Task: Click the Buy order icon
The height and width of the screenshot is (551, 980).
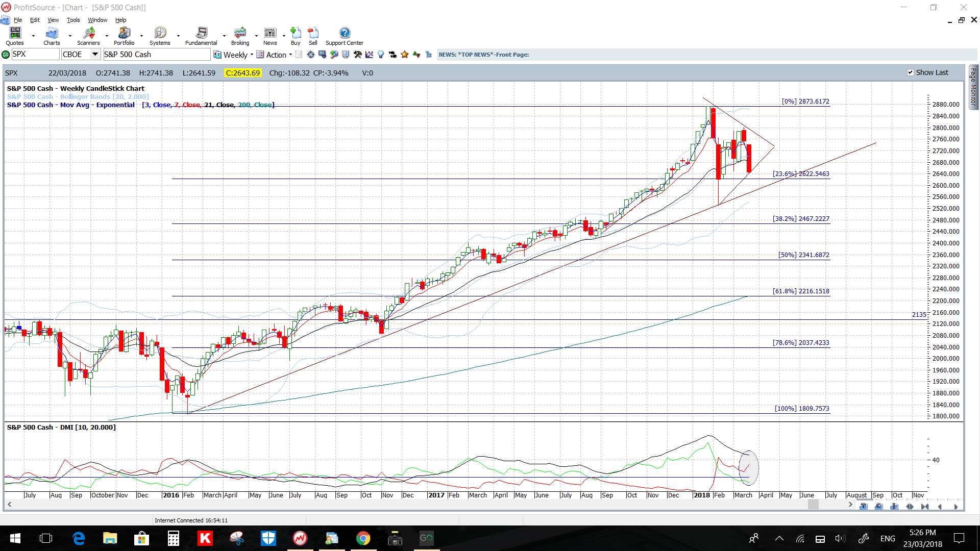Action: point(296,33)
